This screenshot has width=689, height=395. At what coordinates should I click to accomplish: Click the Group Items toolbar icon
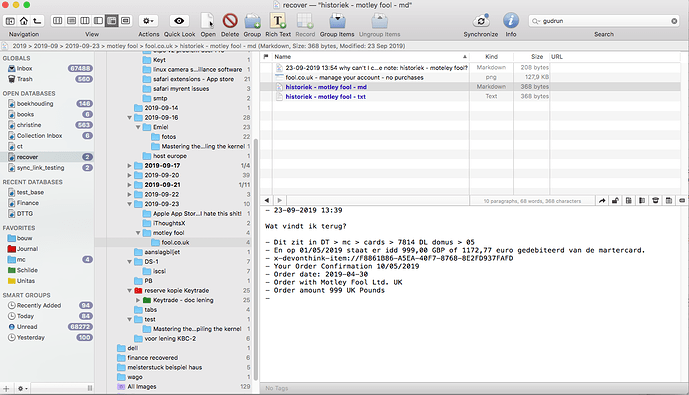(x=337, y=21)
